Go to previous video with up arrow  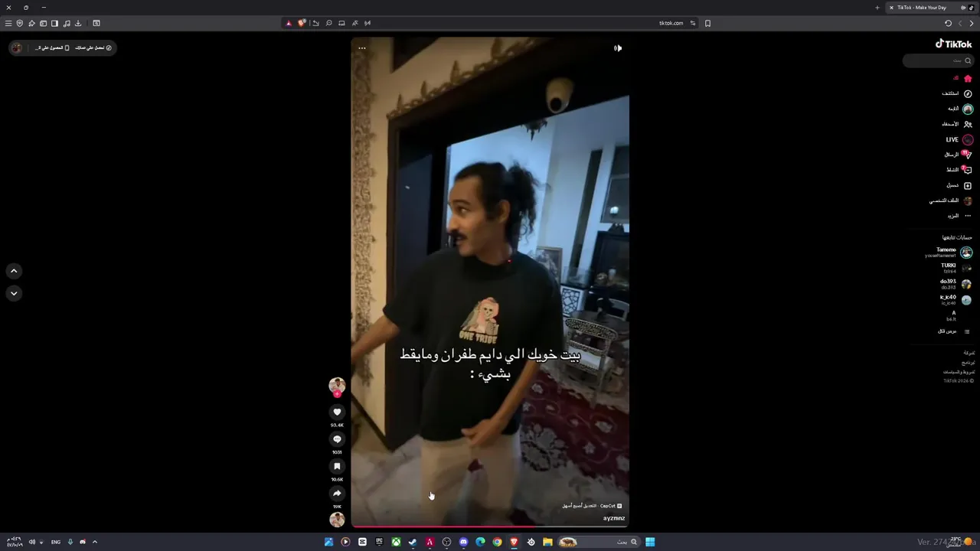pos(14,271)
